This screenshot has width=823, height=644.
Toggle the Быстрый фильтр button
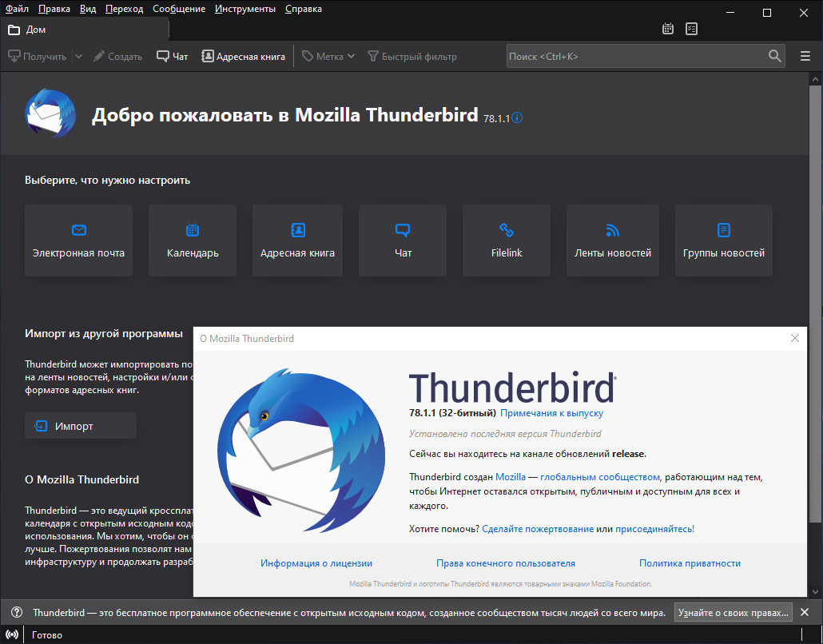tap(412, 56)
